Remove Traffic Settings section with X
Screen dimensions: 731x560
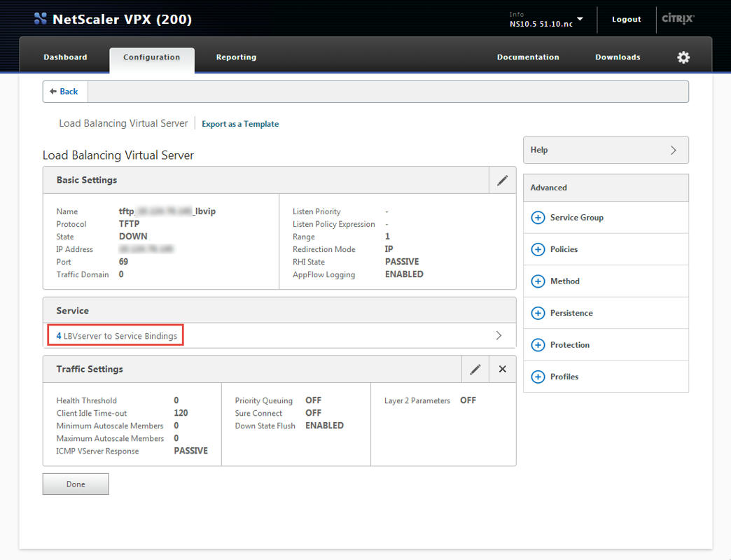coord(502,370)
